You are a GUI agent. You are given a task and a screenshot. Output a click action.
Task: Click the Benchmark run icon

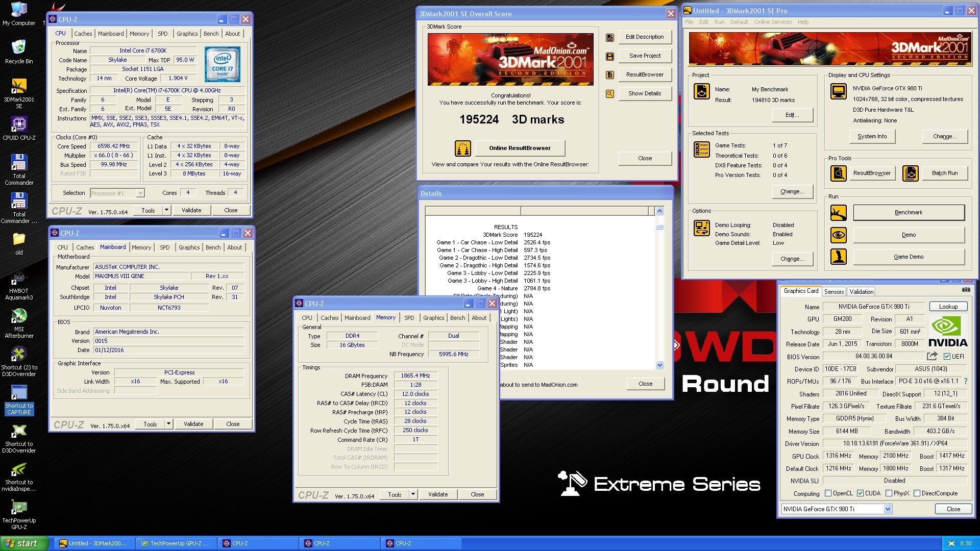[838, 213]
